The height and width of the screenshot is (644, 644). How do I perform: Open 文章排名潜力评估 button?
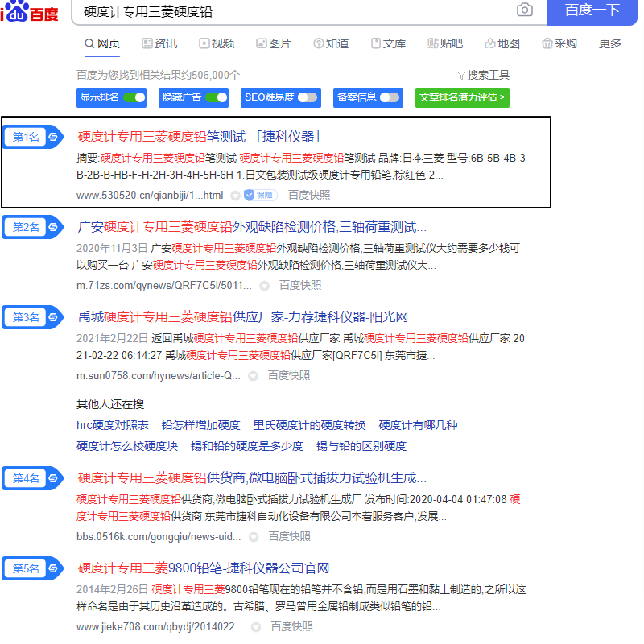click(462, 97)
